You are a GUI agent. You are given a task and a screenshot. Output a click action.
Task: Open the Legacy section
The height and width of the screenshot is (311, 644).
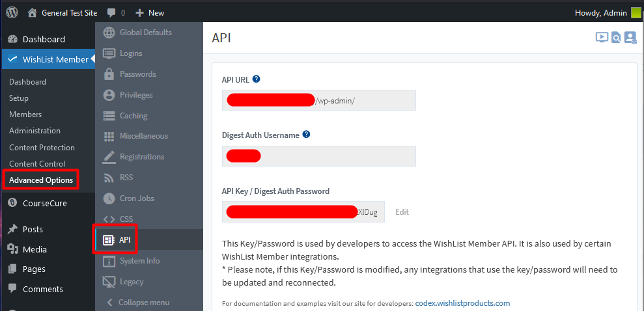(132, 282)
